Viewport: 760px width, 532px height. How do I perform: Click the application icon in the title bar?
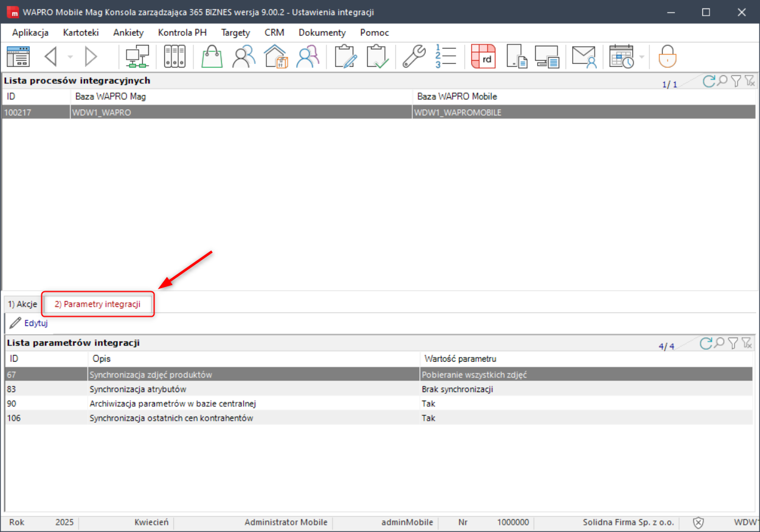pos(12,12)
